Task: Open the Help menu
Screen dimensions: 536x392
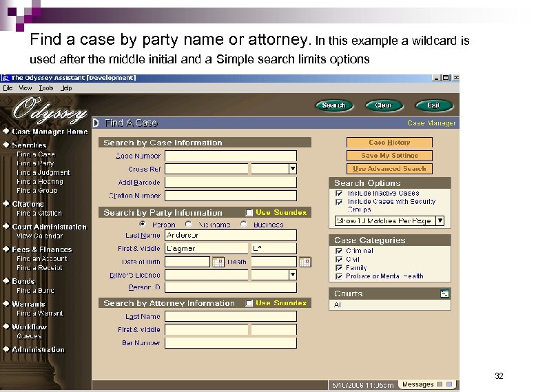Action: pyautogui.click(x=66, y=88)
